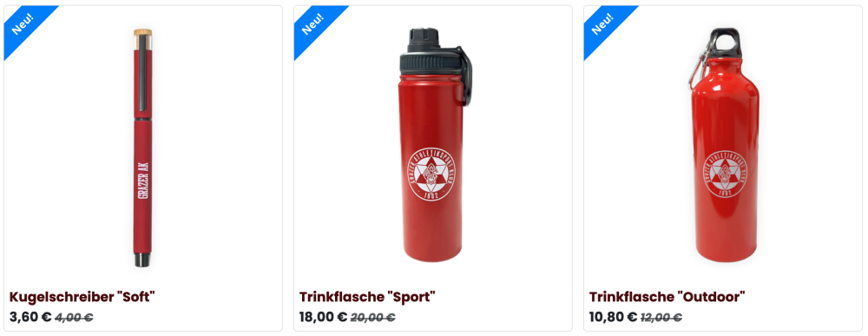Click the crossed-out 20,00 € old price
This screenshot has height=336, width=868.
pos(372,318)
